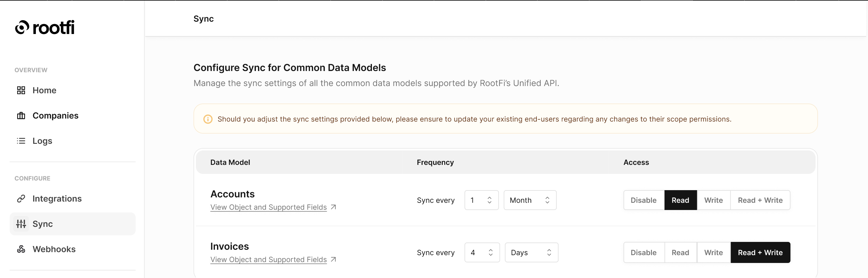Set Accounts access to Write
This screenshot has height=278, width=868.
tap(713, 200)
